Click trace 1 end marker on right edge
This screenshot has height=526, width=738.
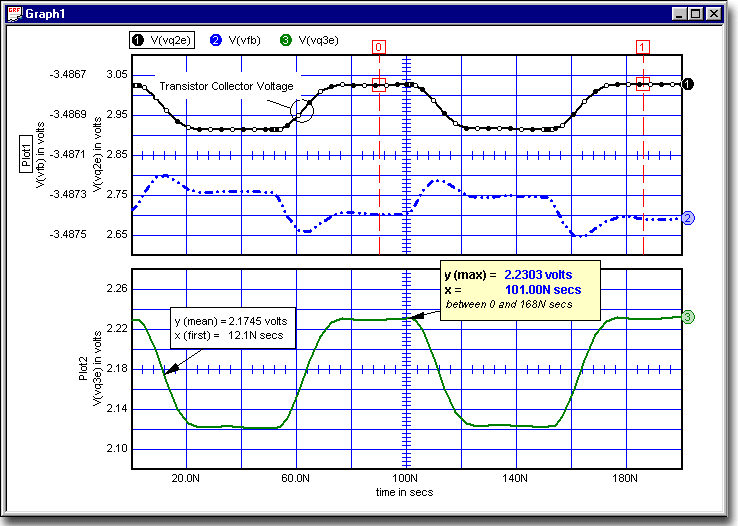(x=688, y=85)
